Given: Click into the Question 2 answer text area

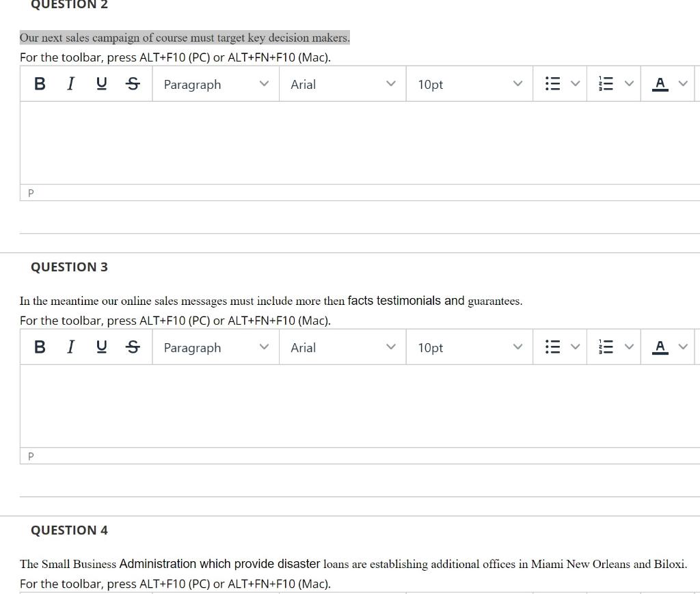Looking at the screenshot, I should point(360,142).
